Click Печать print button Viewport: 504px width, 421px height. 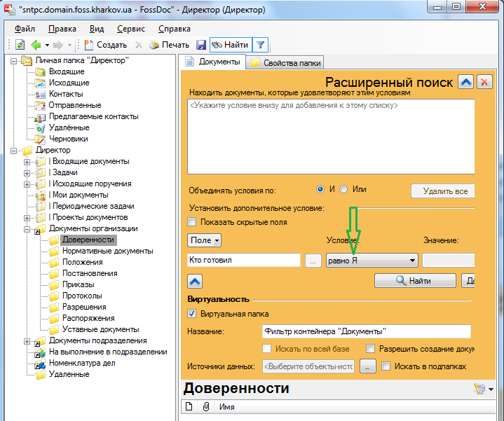pos(170,45)
